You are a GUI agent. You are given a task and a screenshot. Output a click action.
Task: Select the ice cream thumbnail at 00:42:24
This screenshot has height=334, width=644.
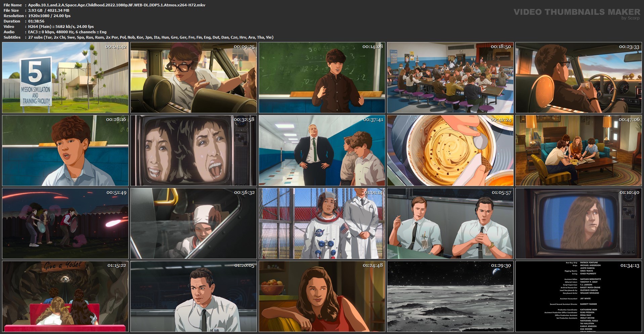(x=450, y=151)
